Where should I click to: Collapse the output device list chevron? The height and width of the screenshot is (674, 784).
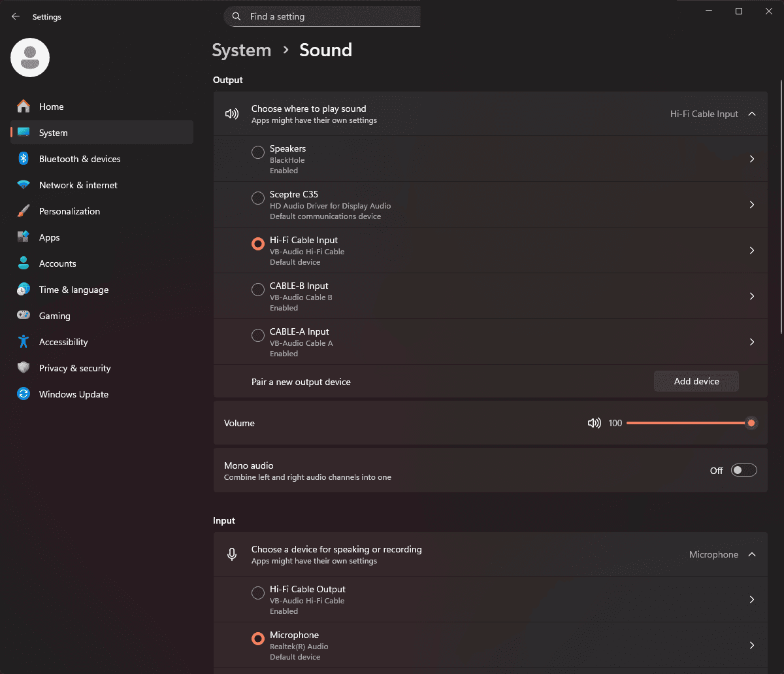coord(753,113)
